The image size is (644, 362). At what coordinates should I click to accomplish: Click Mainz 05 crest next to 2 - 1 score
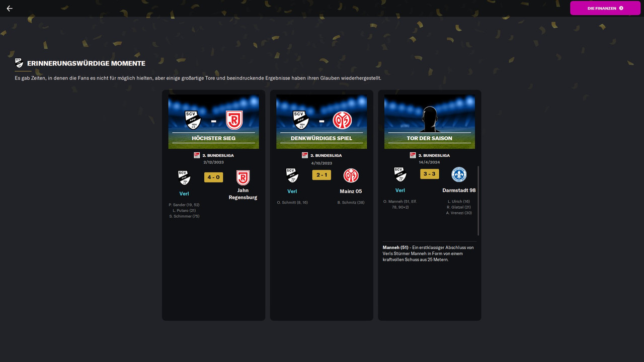coord(351,175)
